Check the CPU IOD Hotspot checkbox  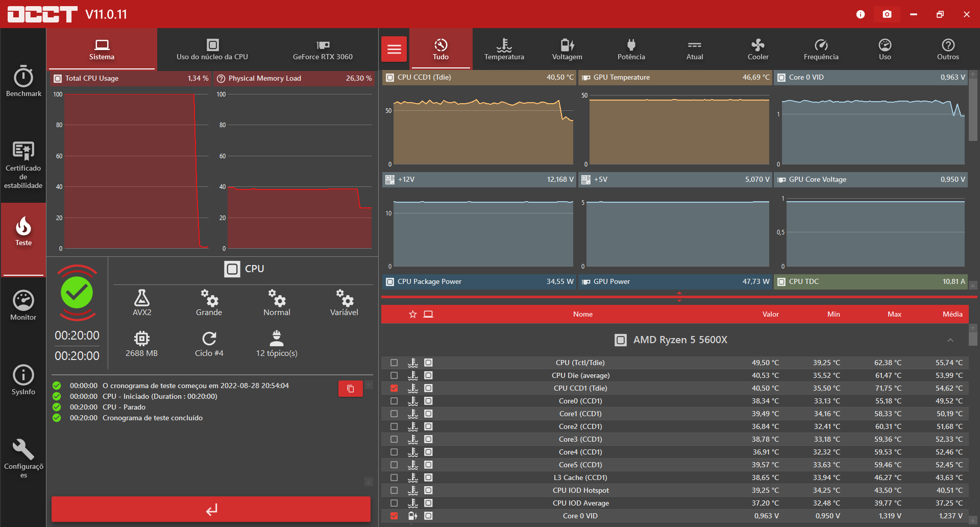point(394,490)
